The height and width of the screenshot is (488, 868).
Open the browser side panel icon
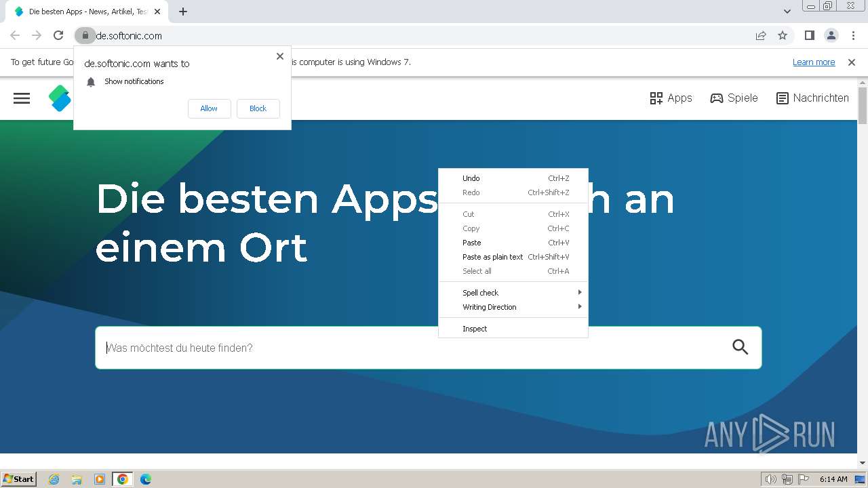[x=809, y=35]
